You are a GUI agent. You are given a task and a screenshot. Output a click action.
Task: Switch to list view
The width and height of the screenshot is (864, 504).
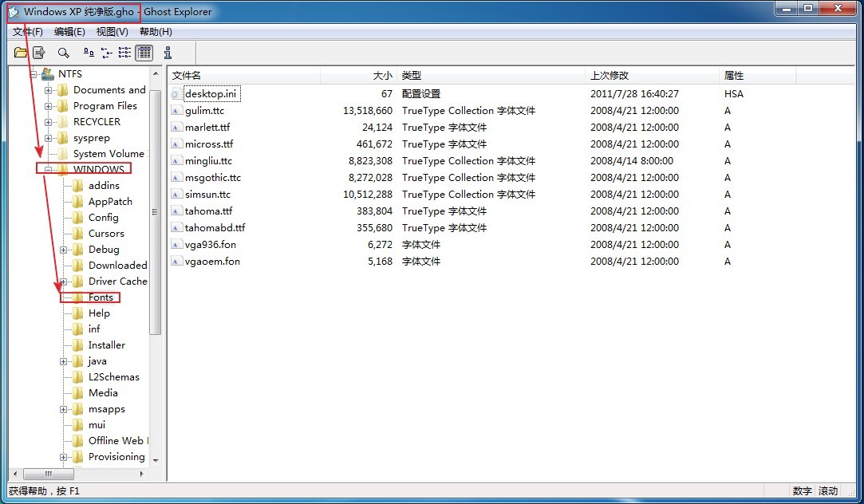125,53
